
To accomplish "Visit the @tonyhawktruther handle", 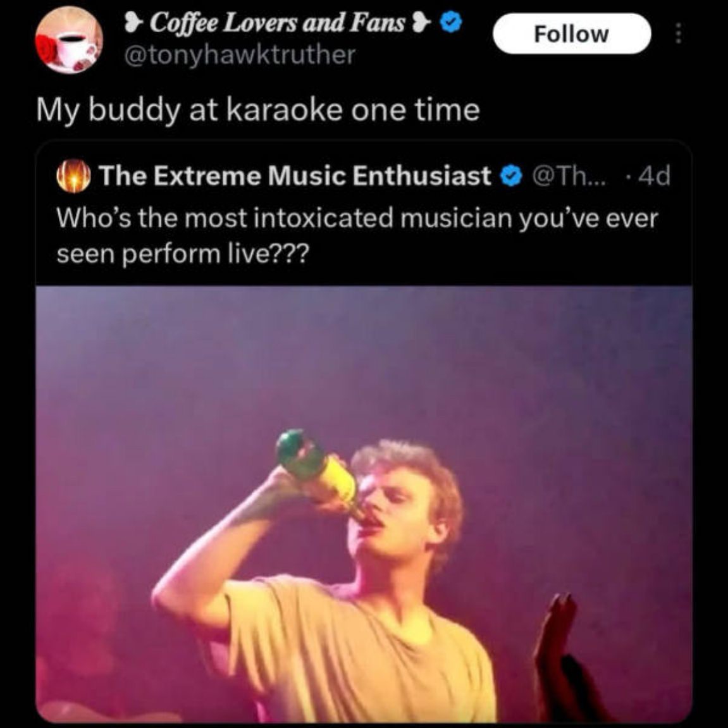I will [240, 55].
